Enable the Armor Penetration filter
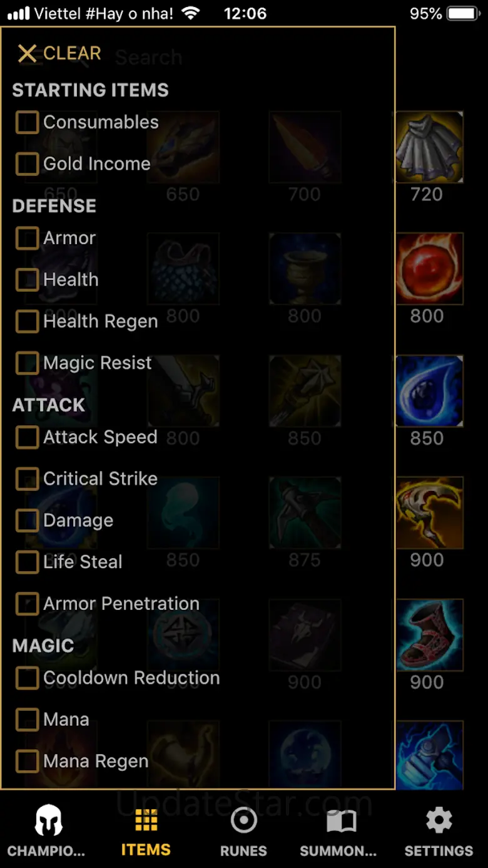The height and width of the screenshot is (868, 488). pos(27,603)
